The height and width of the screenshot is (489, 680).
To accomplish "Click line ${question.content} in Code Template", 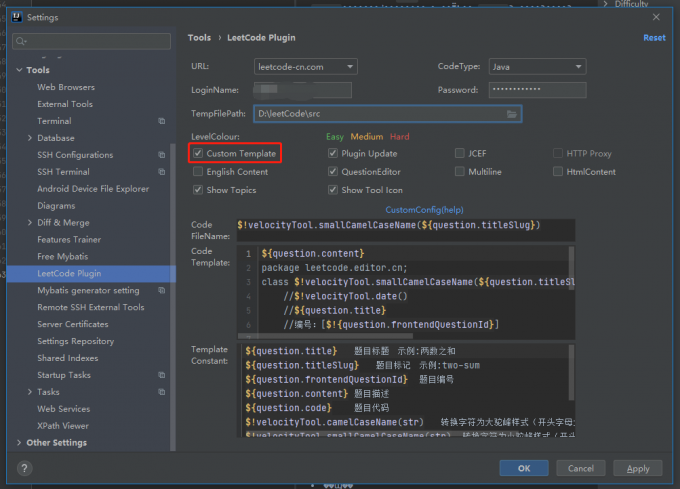I will [x=313, y=254].
